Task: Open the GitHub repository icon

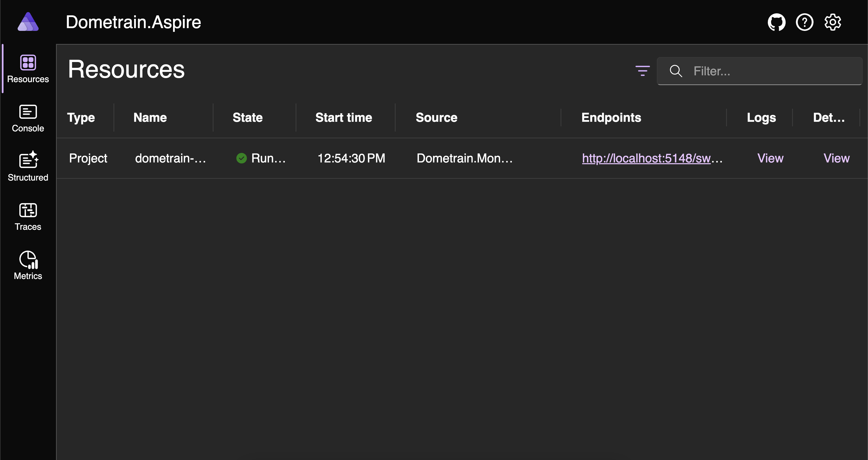Action: coord(776,23)
